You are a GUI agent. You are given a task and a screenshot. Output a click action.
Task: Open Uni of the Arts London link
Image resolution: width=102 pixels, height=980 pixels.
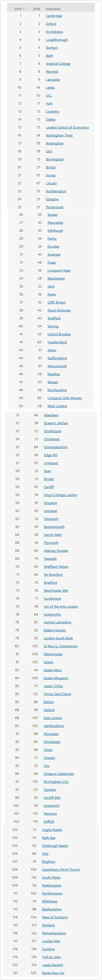coord(61,606)
